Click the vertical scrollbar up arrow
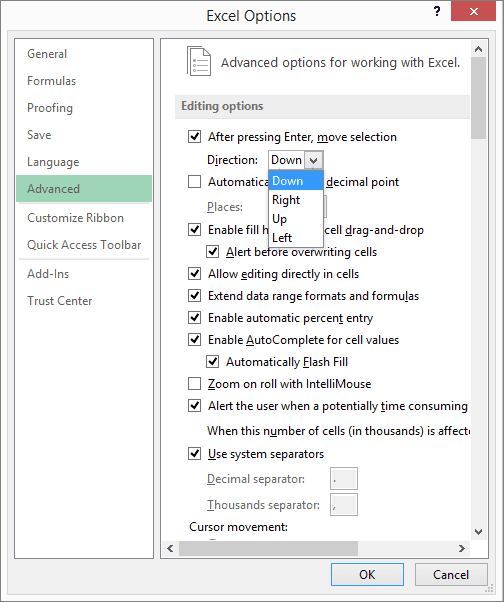 pyautogui.click(x=478, y=49)
